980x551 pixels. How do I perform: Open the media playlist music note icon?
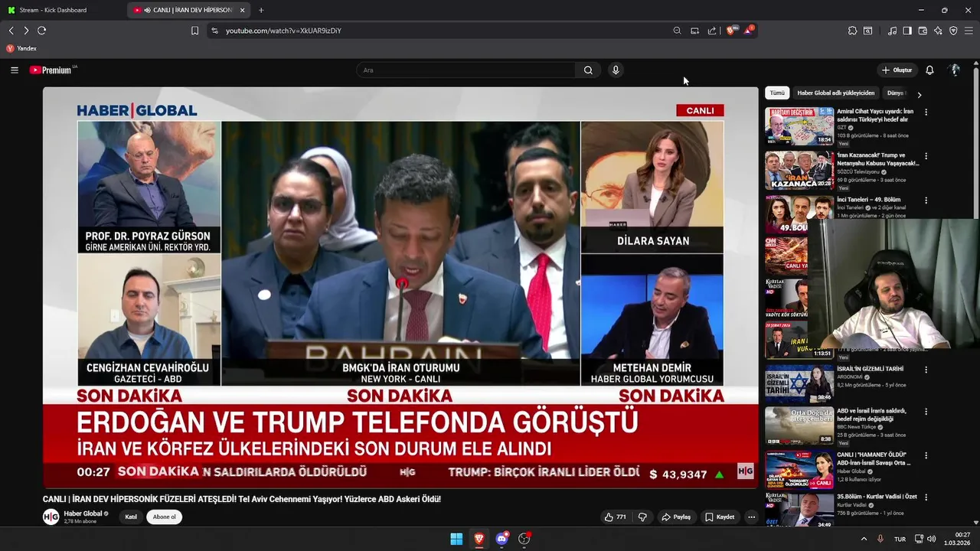pos(892,31)
